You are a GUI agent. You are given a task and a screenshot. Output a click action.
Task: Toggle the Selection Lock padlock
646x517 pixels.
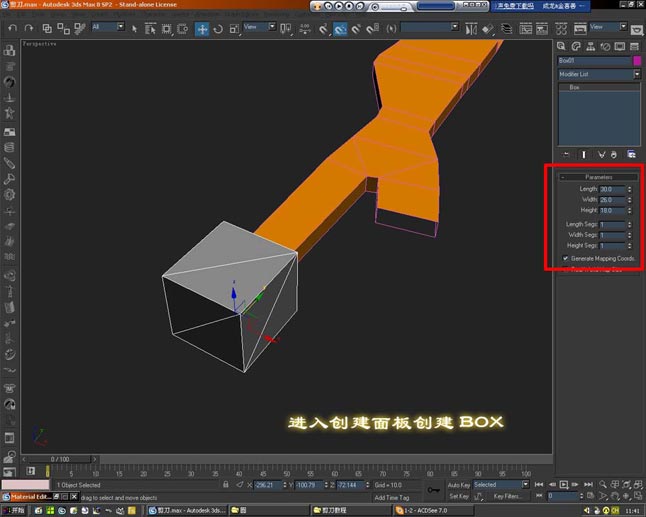coord(225,485)
